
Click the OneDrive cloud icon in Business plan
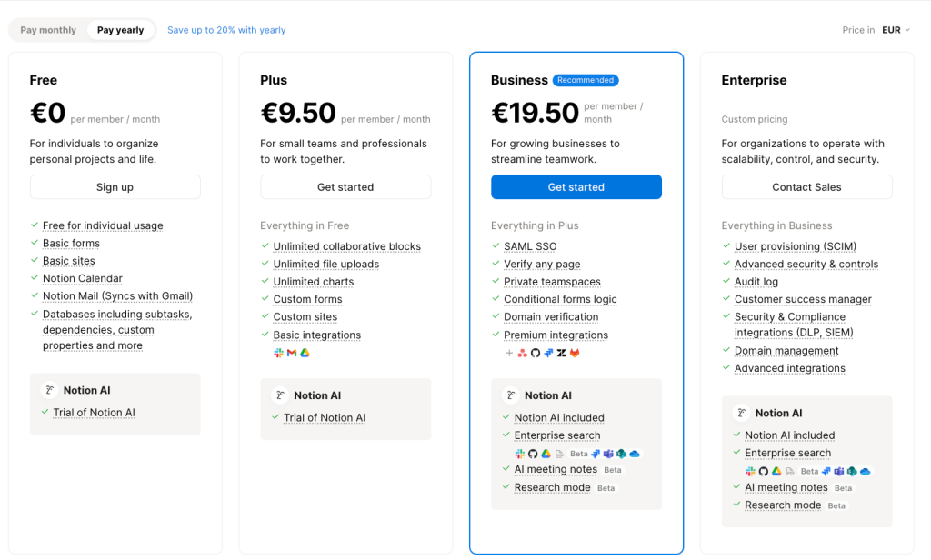coord(635,454)
